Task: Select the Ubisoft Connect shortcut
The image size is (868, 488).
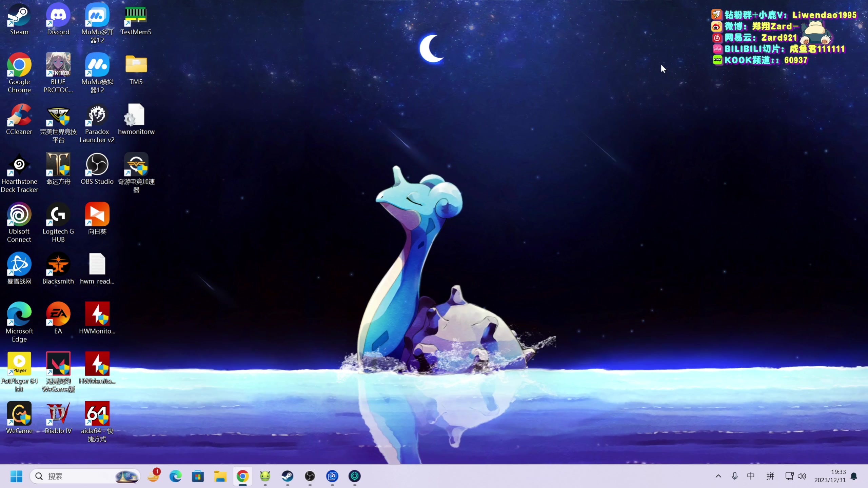Action: [19, 215]
